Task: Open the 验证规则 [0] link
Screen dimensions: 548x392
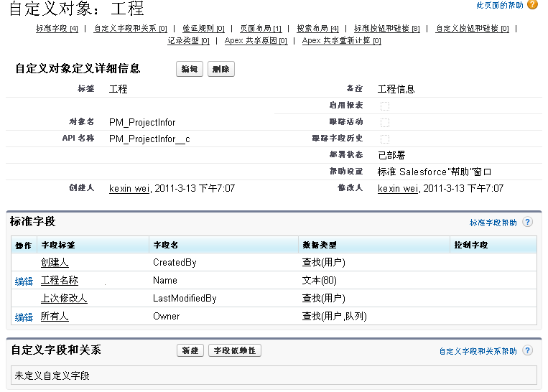Action: 203,28
